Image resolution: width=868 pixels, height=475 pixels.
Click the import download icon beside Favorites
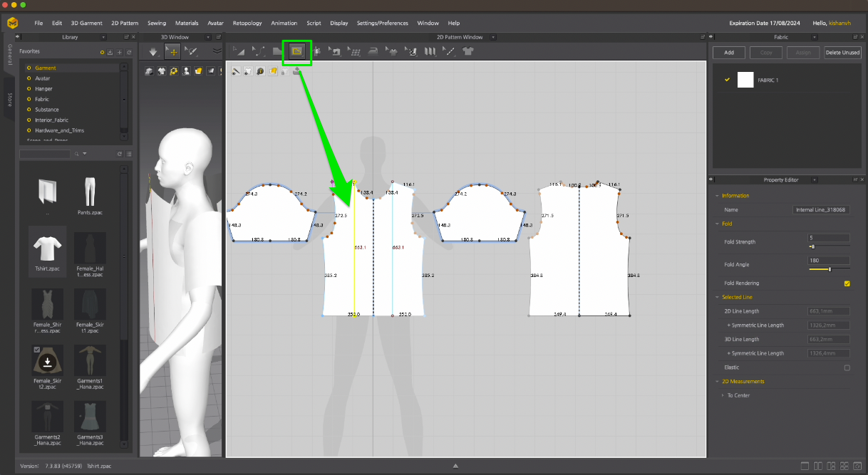click(110, 52)
